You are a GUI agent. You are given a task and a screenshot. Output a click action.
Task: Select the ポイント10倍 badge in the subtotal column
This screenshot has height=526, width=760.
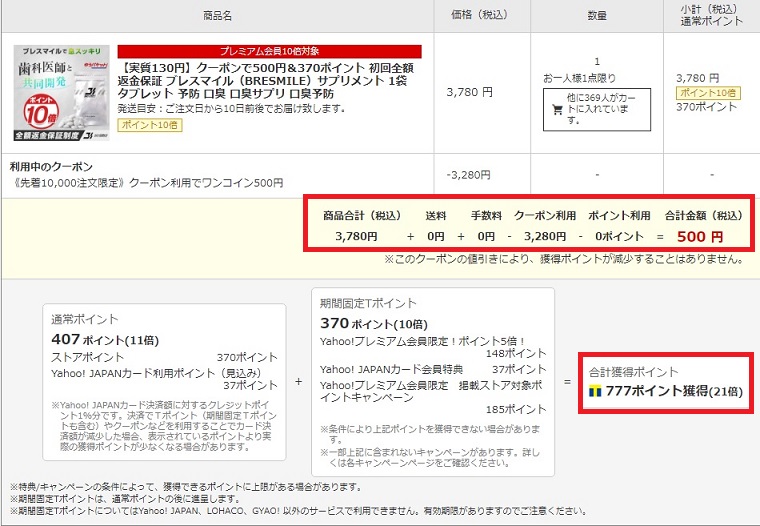(x=708, y=93)
